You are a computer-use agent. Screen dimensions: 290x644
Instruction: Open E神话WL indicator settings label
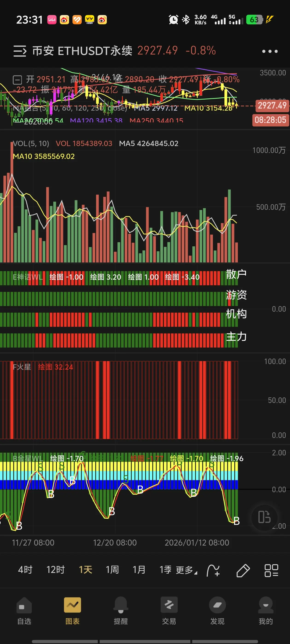tap(28, 277)
